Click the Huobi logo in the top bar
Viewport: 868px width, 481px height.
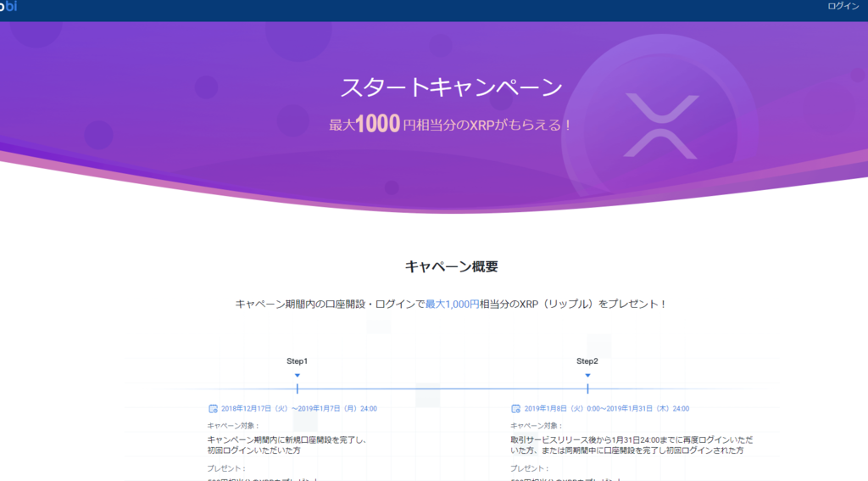point(8,6)
